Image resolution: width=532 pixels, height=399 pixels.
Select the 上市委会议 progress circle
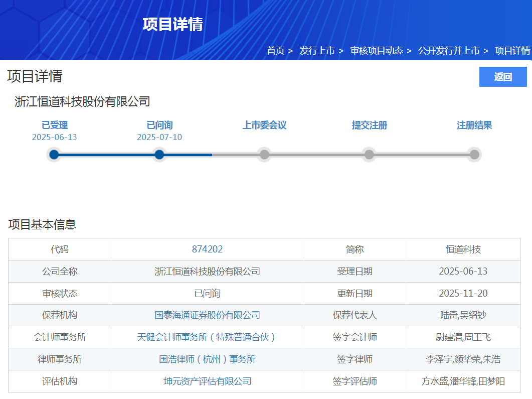(264, 155)
